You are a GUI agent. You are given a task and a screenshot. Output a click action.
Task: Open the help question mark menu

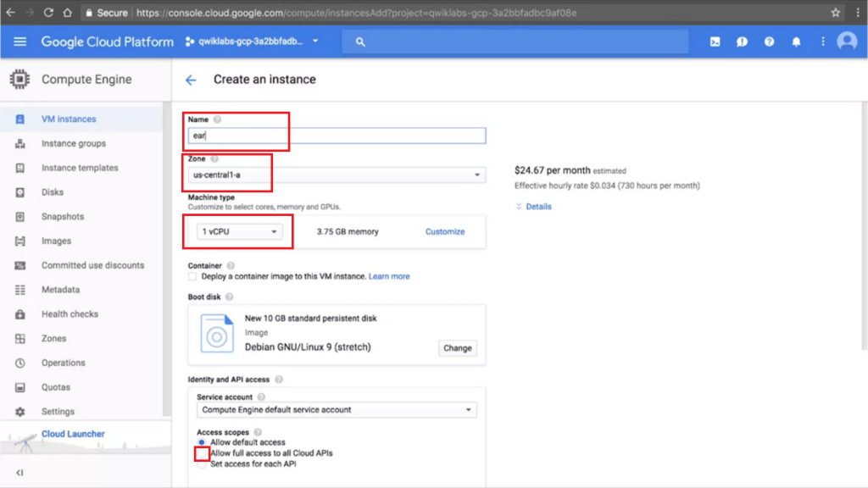[769, 42]
